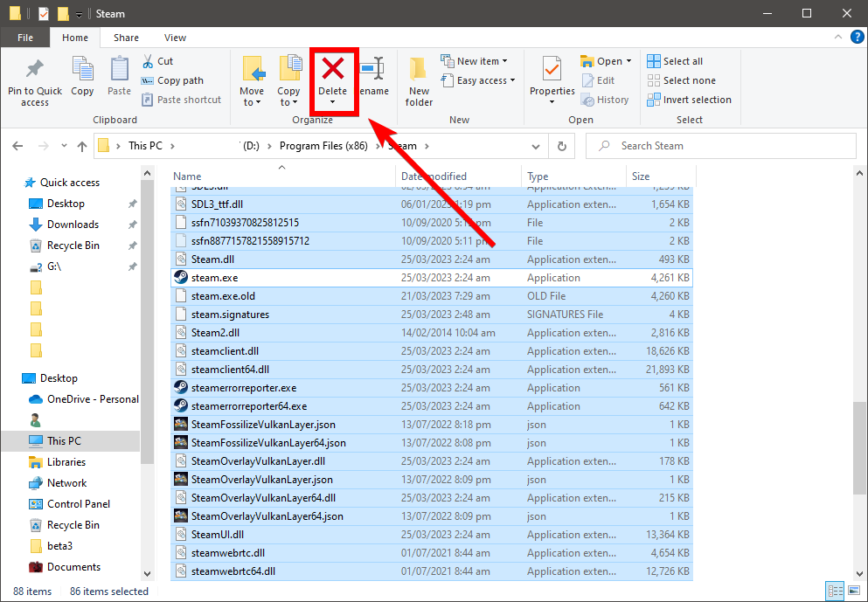Viewport: 868px width, 602px height.
Task: Click the Copy path button
Action: [x=173, y=80]
